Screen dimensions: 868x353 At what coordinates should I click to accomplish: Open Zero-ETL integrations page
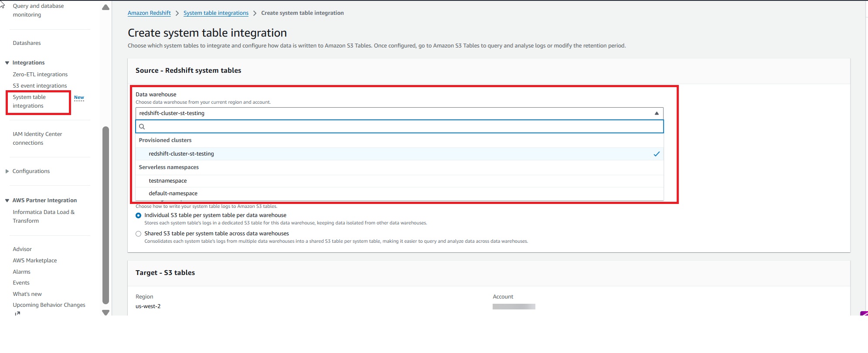point(40,75)
